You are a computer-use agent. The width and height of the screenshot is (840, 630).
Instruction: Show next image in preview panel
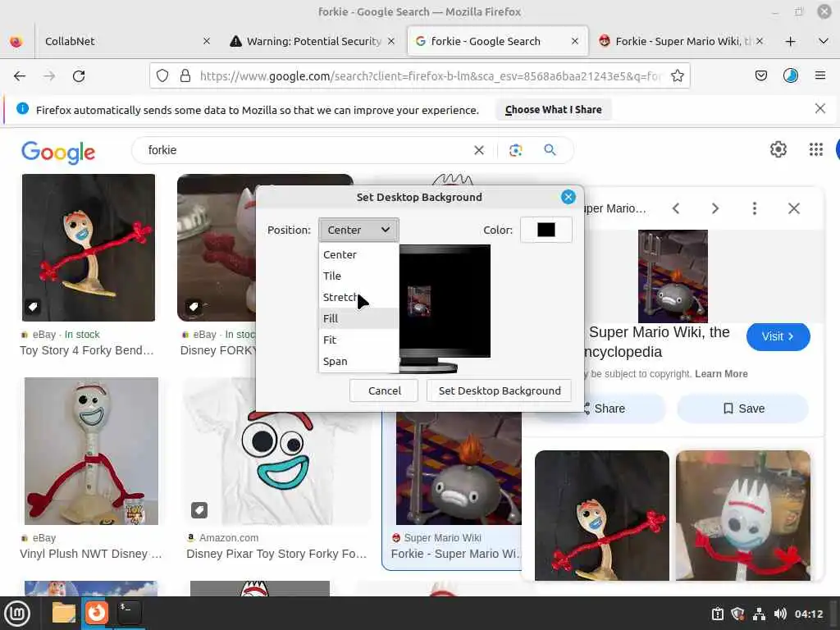(x=715, y=208)
